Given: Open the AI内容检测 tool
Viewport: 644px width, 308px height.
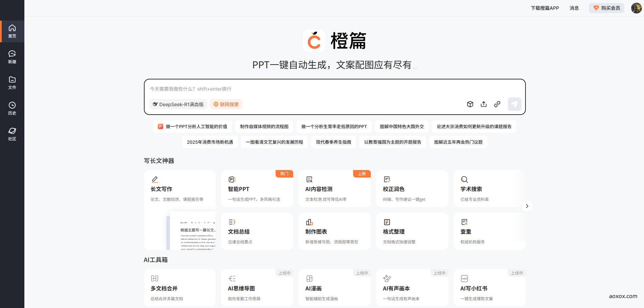Looking at the screenshot, I should click(335, 188).
